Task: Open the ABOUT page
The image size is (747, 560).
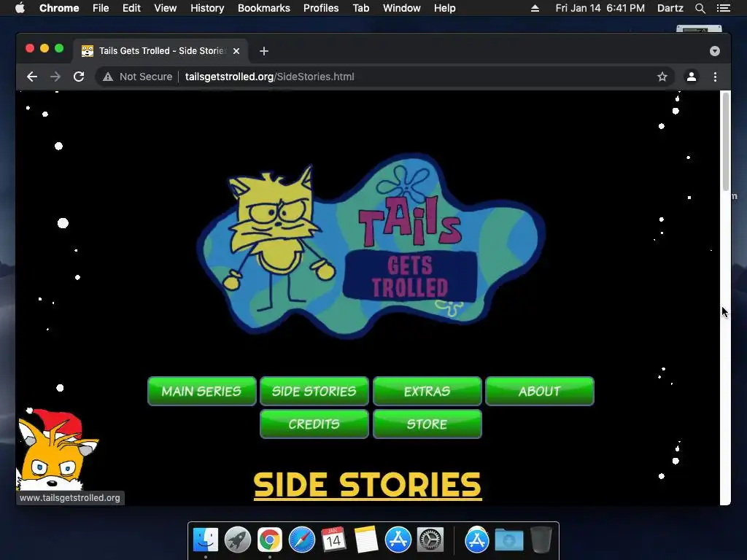Action: tap(540, 392)
